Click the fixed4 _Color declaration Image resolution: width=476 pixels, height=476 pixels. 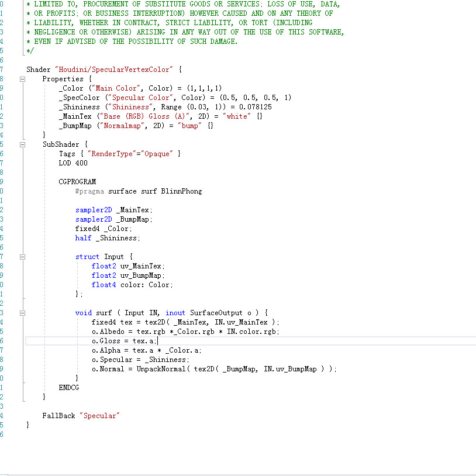pyautogui.click(x=104, y=229)
